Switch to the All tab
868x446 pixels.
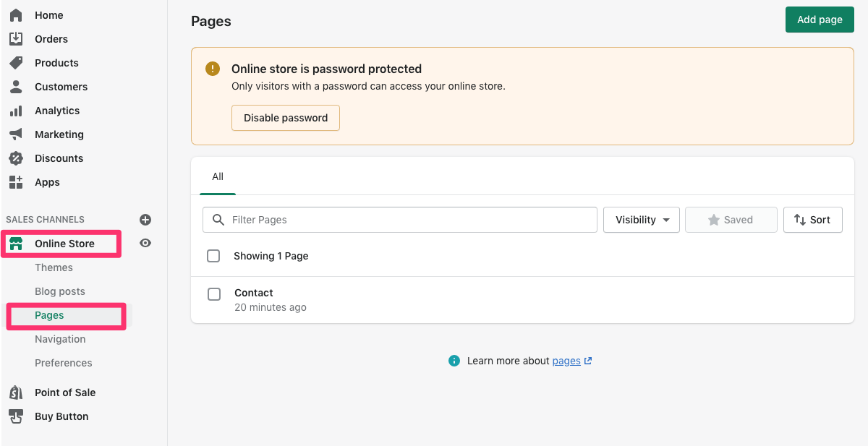click(x=217, y=176)
